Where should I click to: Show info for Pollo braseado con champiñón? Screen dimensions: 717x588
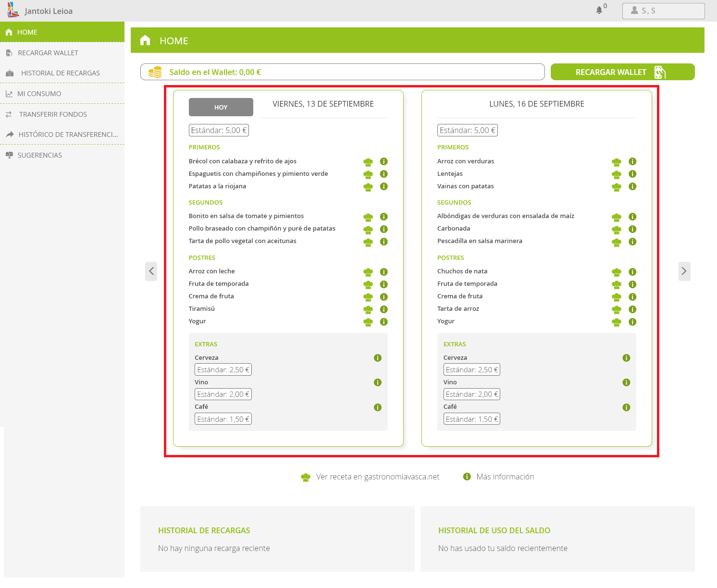click(x=383, y=229)
